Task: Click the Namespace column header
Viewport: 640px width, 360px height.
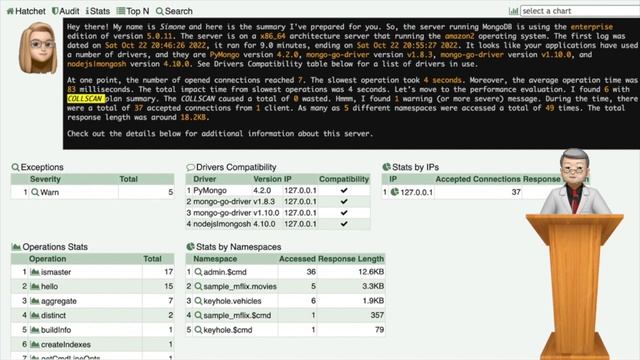Action: click(215, 259)
